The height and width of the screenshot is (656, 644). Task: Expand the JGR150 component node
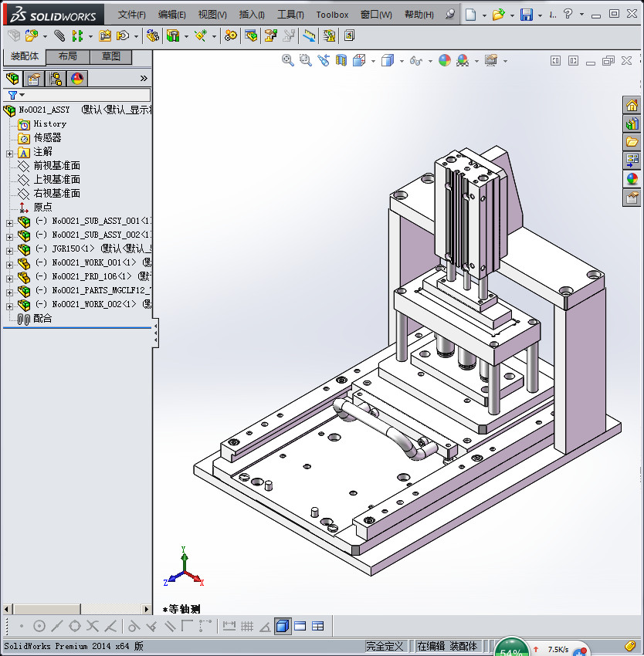click(x=9, y=251)
